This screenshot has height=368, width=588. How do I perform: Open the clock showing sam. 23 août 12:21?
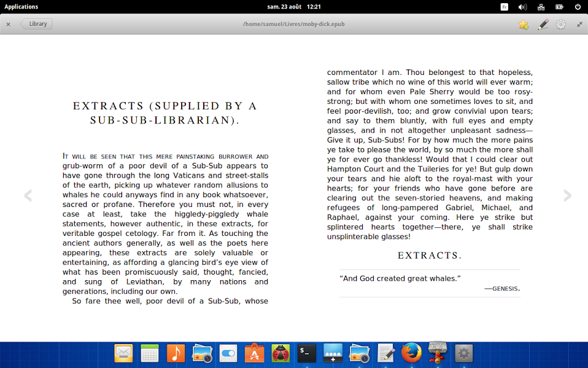click(294, 7)
